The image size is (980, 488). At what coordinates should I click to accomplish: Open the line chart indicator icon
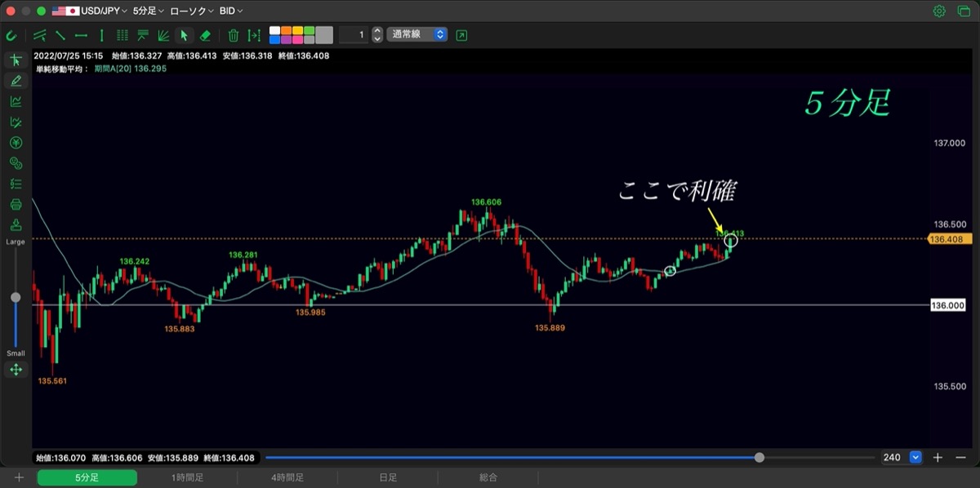point(16,101)
